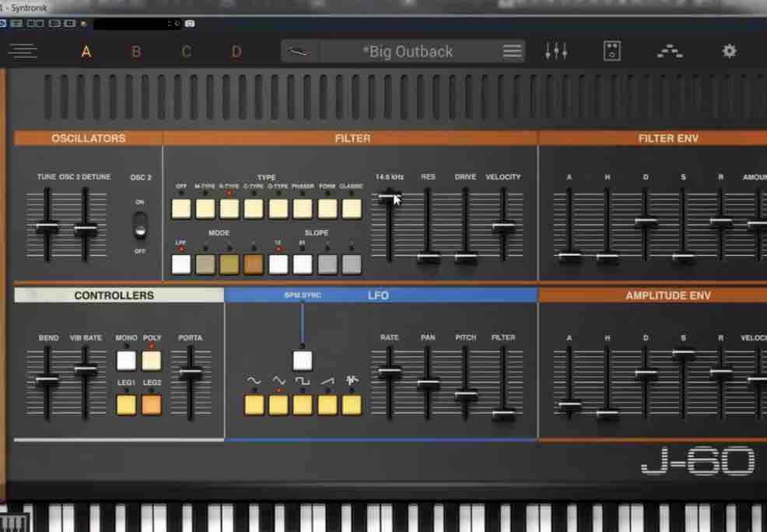The height and width of the screenshot is (532, 767).
Task: Click the filter RES slider handle
Action: (x=428, y=256)
